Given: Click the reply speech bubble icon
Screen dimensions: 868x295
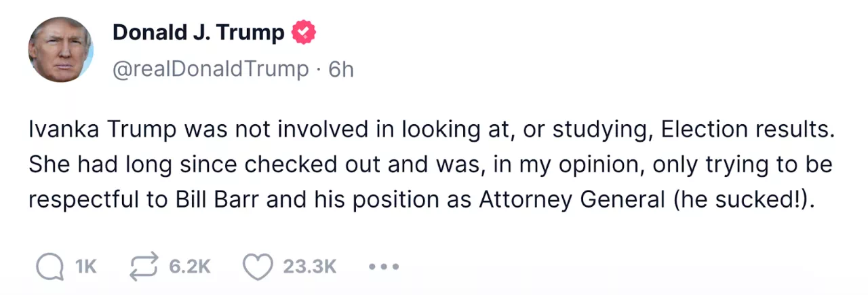Looking at the screenshot, I should (x=49, y=267).
